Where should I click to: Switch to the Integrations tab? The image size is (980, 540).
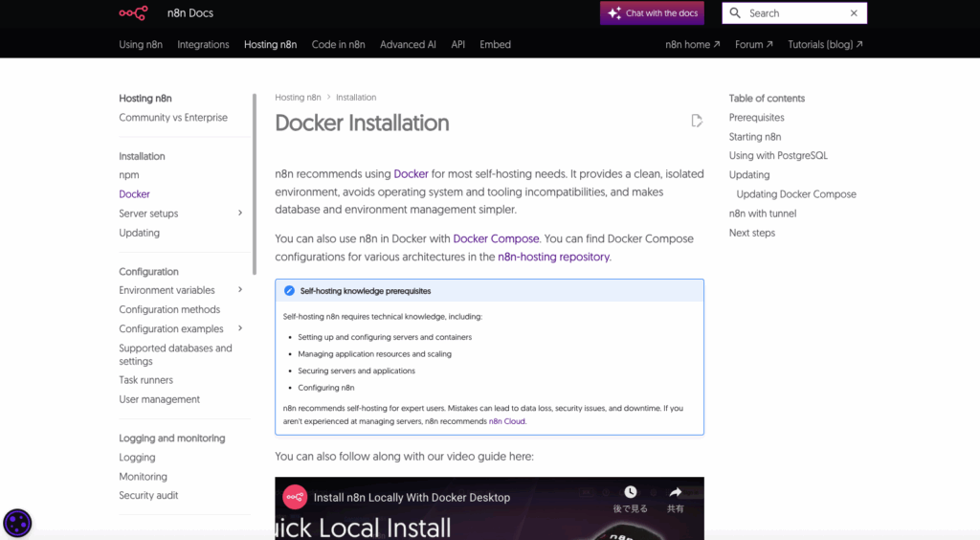coord(203,44)
